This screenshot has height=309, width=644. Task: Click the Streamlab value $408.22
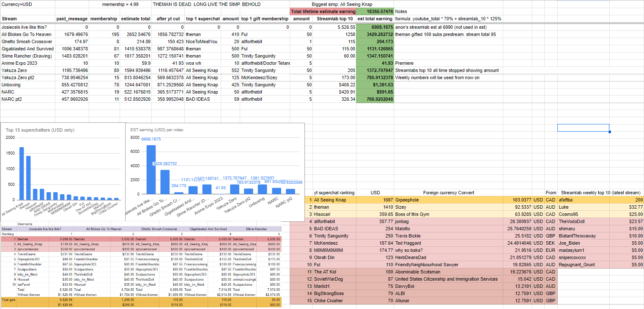[334, 85]
